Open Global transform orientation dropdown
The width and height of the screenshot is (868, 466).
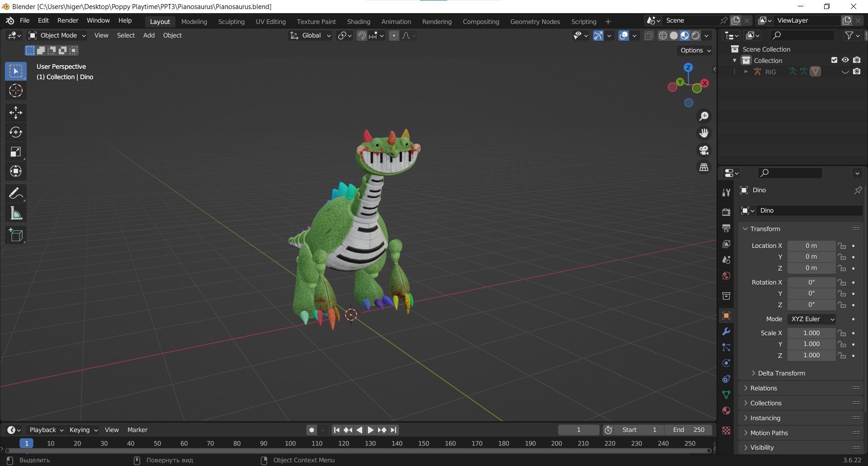pyautogui.click(x=311, y=35)
